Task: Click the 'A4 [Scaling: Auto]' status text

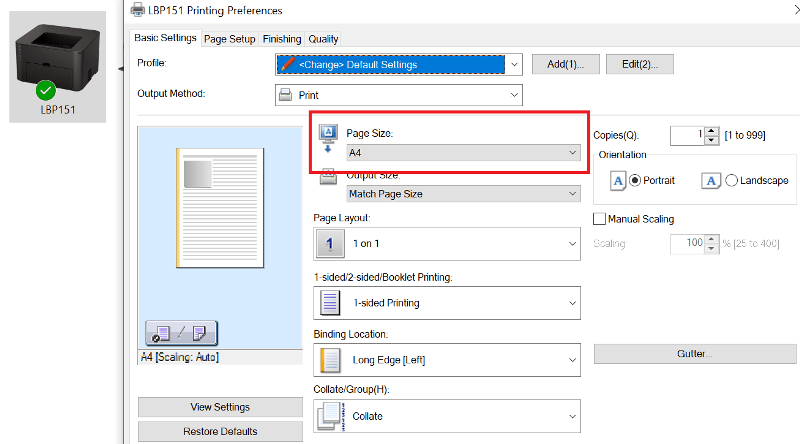Action: click(180, 357)
